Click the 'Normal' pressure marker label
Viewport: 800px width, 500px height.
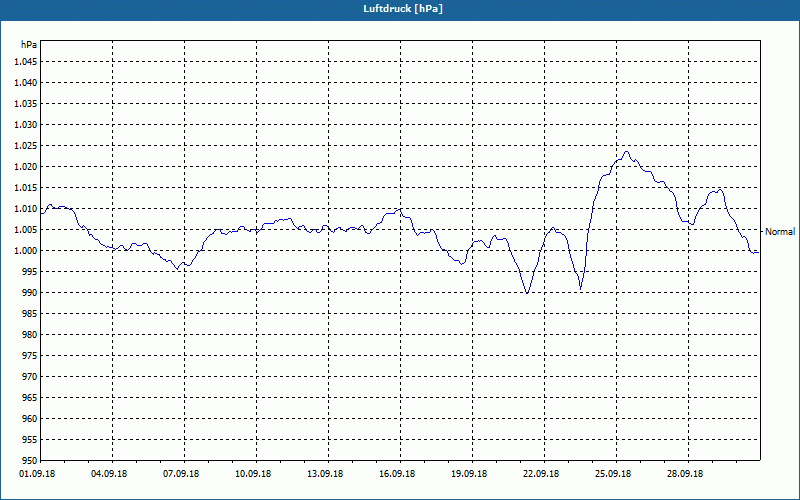point(780,232)
